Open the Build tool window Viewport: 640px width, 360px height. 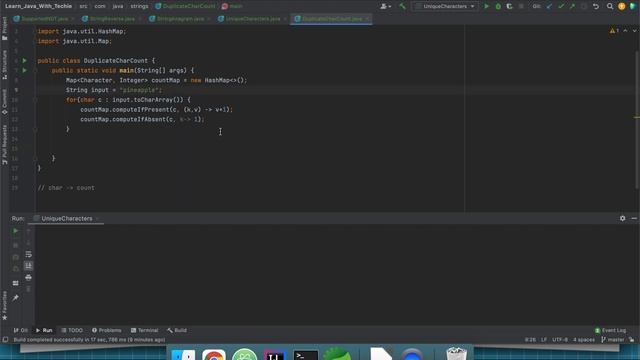pos(177,330)
